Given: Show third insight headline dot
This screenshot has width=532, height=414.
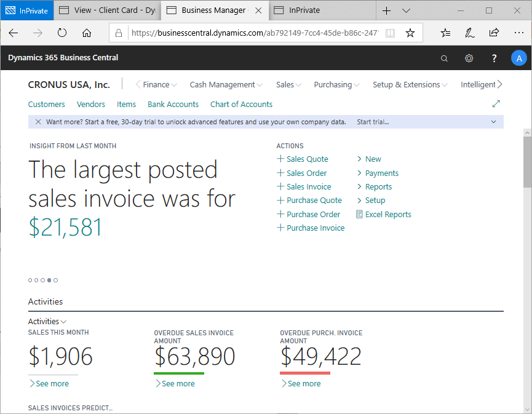Looking at the screenshot, I should click(x=43, y=281).
